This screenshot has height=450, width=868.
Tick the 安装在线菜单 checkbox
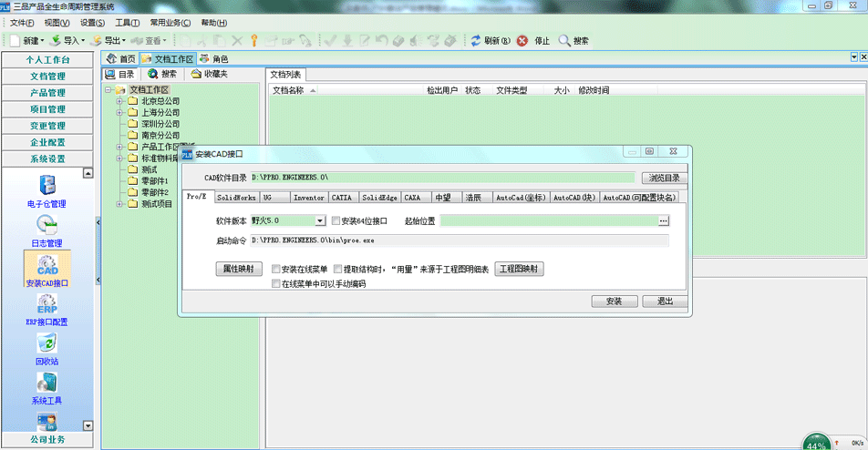(276, 270)
